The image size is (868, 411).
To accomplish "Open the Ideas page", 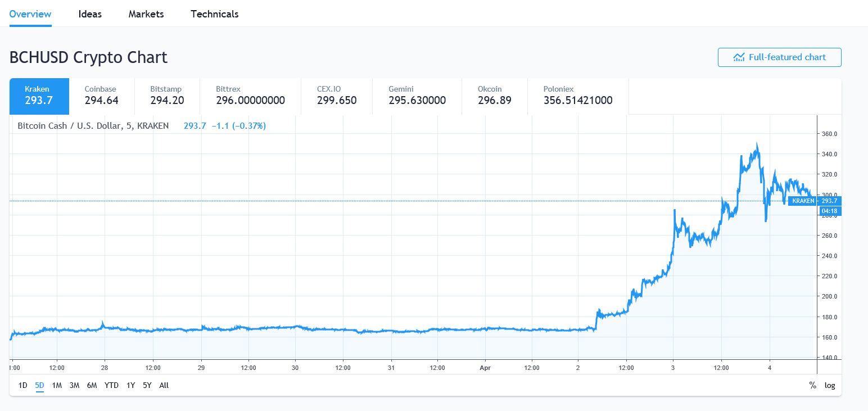I will point(90,13).
